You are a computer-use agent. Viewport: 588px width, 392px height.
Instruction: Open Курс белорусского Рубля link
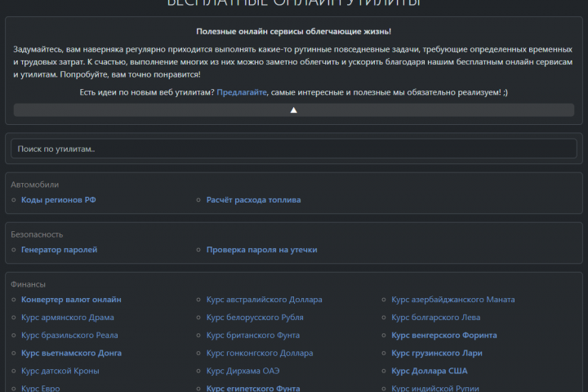tap(255, 318)
